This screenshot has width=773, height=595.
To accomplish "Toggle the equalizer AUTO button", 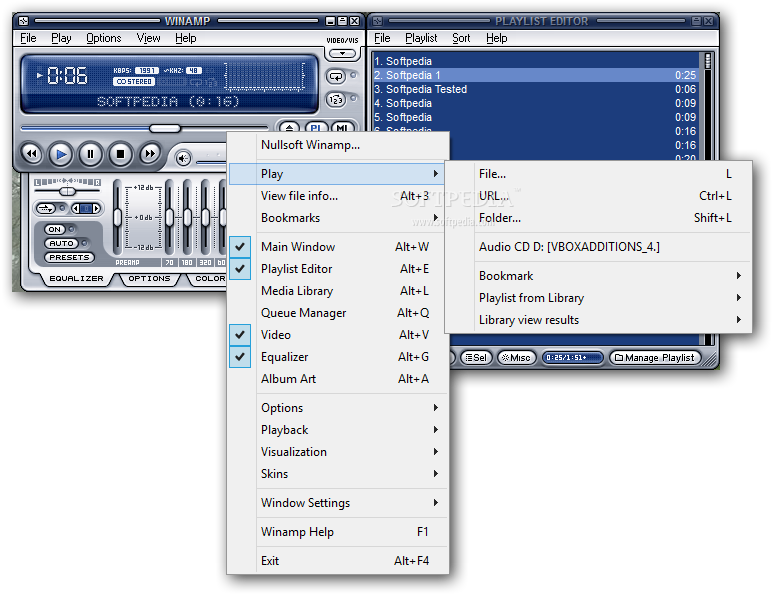I will [x=61, y=243].
